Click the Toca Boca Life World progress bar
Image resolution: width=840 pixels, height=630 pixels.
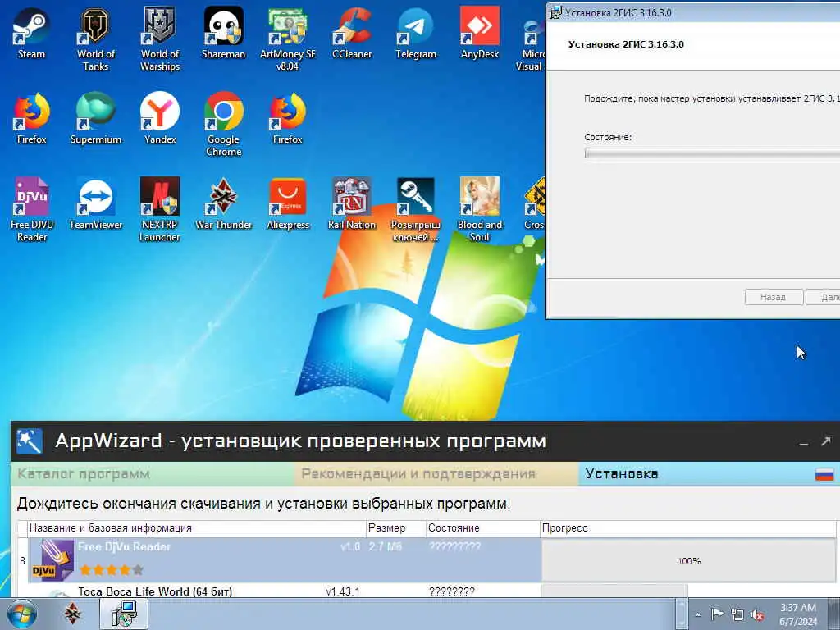(614, 591)
